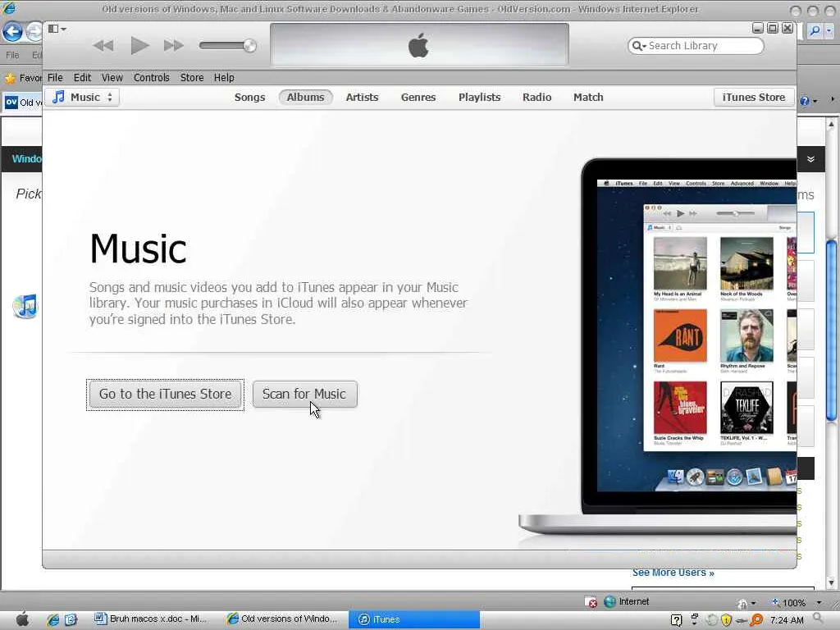The height and width of the screenshot is (630, 840).
Task: Open the IE search provider dropdown arrow
Action: coord(829,31)
